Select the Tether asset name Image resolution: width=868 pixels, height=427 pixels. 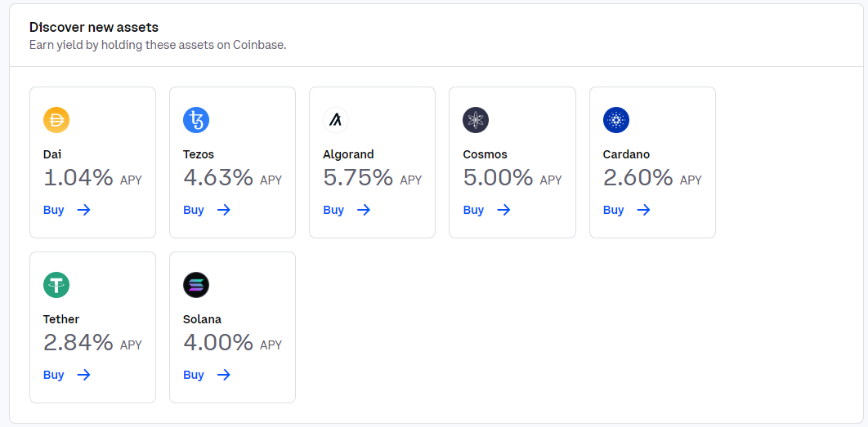(61, 319)
